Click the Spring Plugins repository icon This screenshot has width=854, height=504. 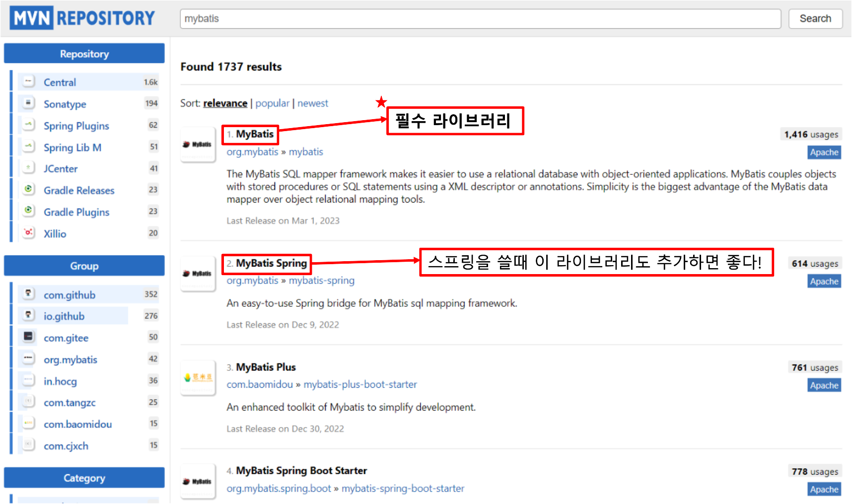tap(29, 125)
